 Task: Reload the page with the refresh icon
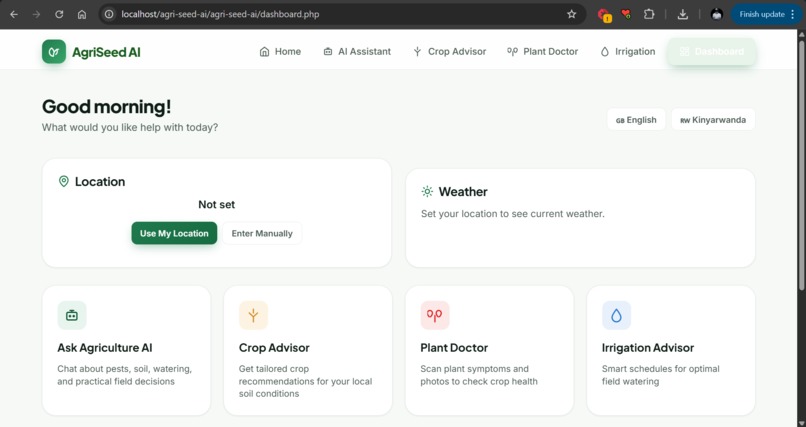pos(59,14)
